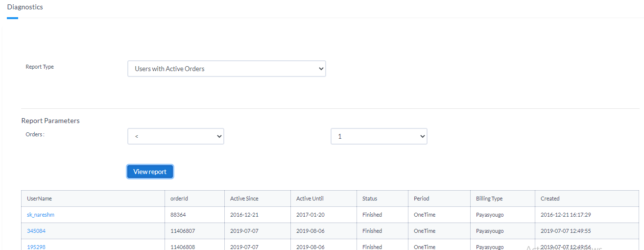Viewport: 644px width, 250px height.
Task: Select Active Until cell 2017-01-20
Action: click(x=310, y=215)
